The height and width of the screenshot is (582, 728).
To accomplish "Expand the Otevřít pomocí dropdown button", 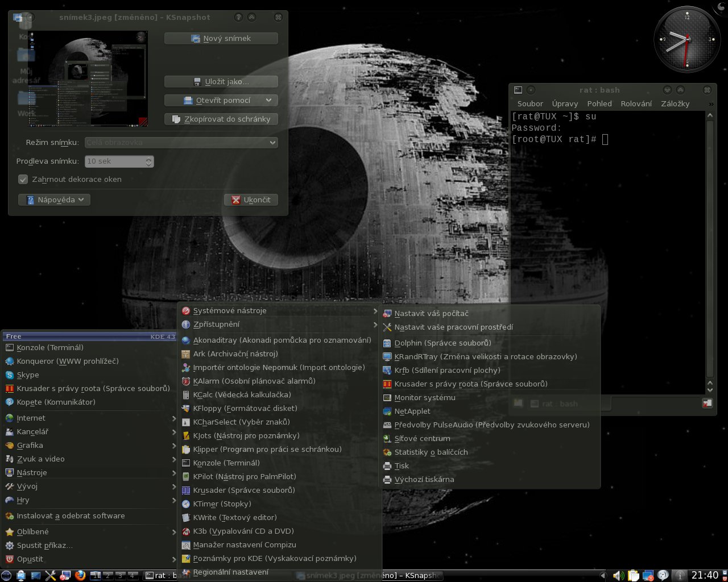I will click(268, 100).
